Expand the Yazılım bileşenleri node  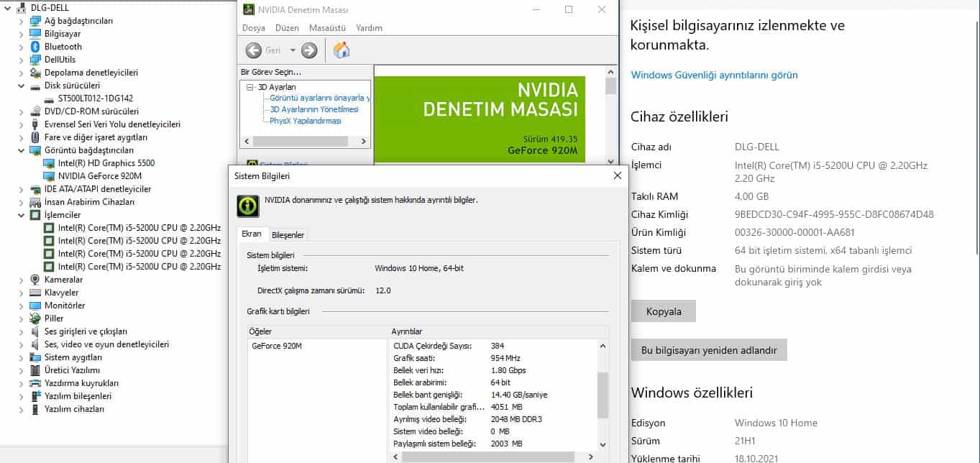22,396
